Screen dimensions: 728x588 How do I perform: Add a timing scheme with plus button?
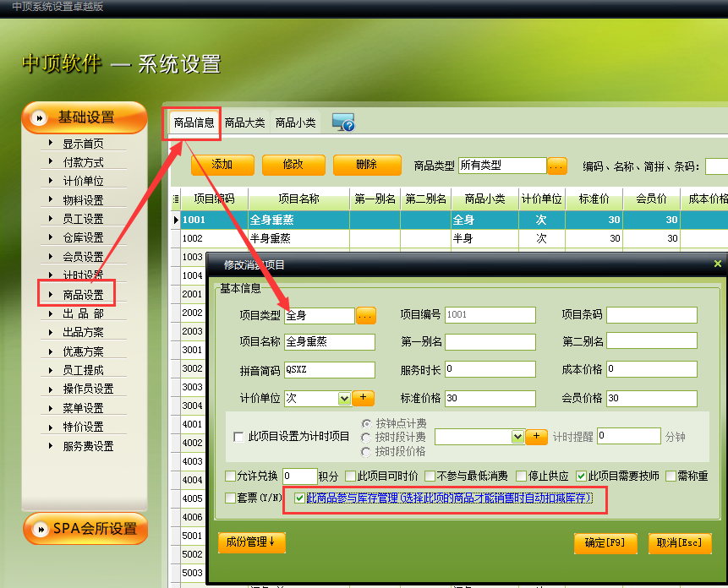click(x=536, y=437)
